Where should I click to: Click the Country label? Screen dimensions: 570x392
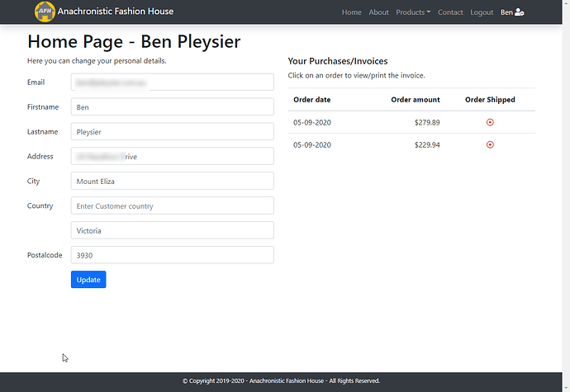[40, 205]
